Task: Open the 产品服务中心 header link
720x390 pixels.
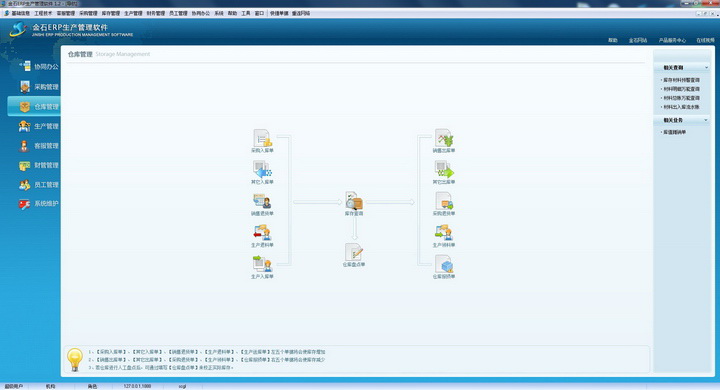Action: 672,40
